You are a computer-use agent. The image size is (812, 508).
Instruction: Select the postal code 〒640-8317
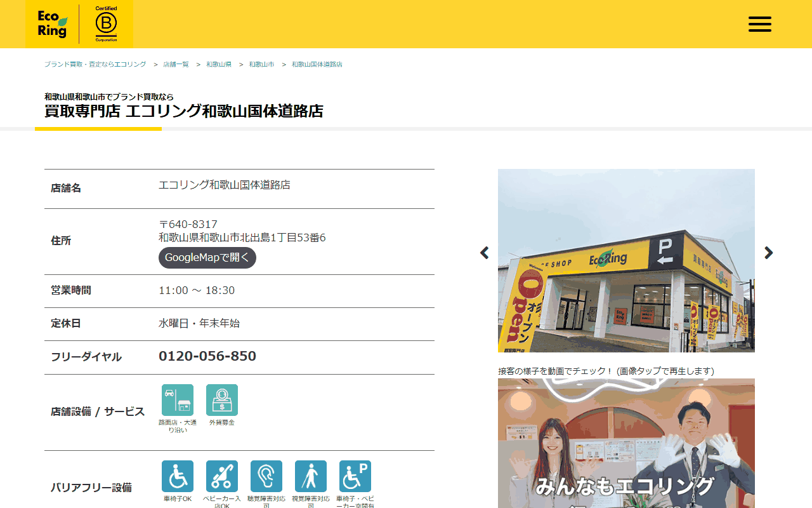(188, 224)
